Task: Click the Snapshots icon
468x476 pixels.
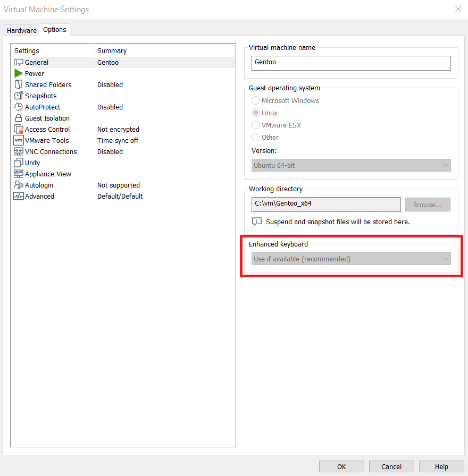Action: 19,96
